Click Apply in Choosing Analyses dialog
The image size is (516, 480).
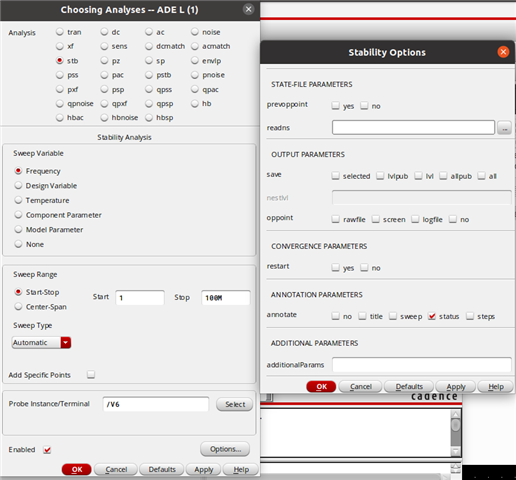(204, 469)
